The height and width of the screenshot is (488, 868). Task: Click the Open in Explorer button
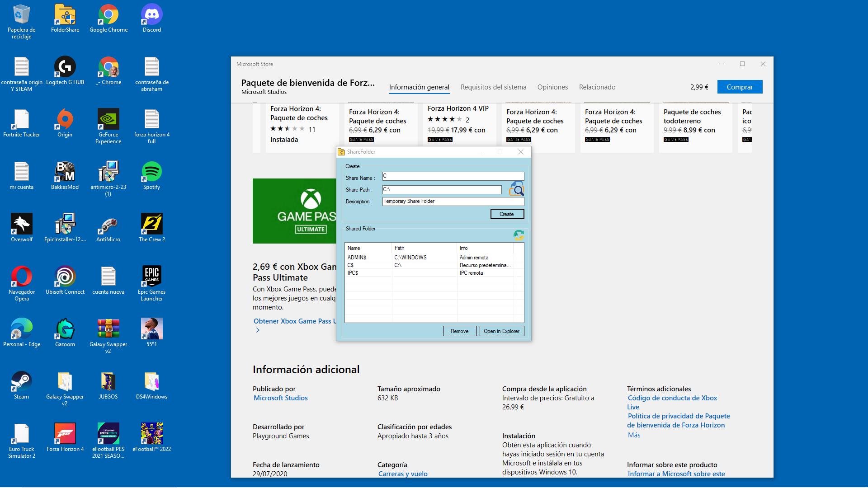coord(501,331)
